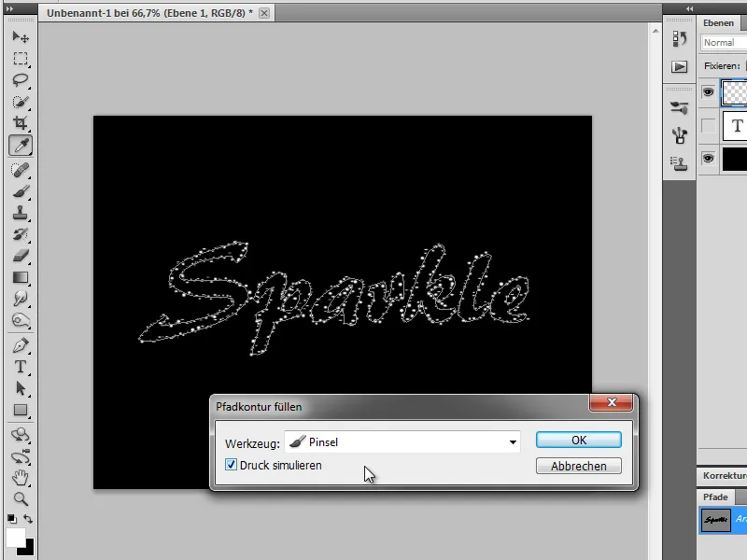Click the black background color swatch

[x=28, y=549]
